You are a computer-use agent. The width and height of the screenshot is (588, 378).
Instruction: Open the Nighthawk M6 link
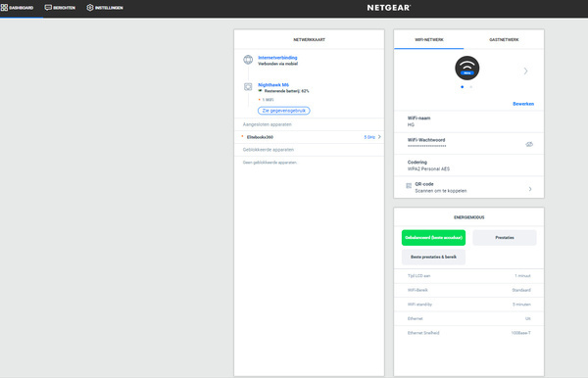(273, 85)
